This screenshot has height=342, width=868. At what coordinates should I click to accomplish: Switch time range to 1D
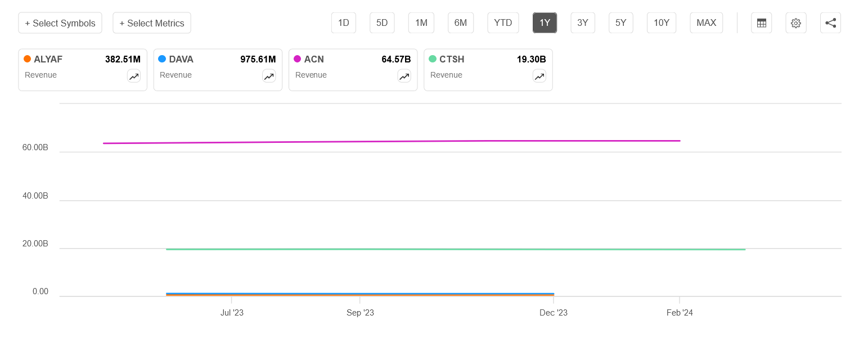[x=343, y=23]
